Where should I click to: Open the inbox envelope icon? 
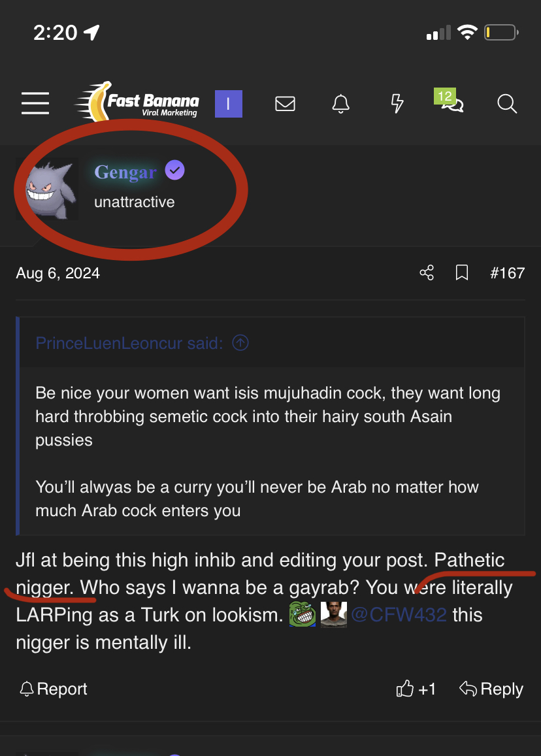(285, 104)
